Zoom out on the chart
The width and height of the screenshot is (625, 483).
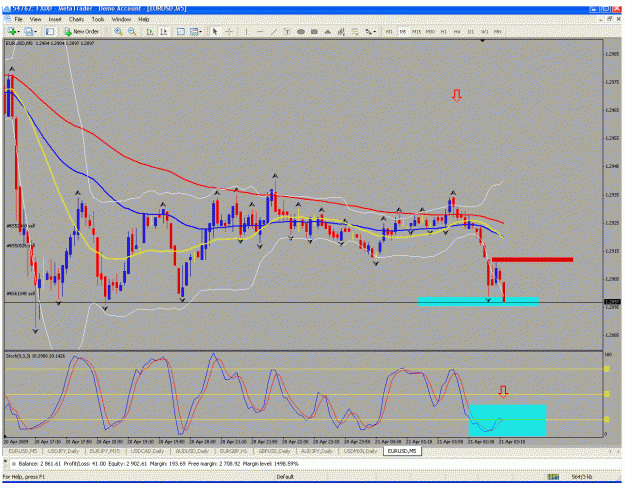pos(132,31)
